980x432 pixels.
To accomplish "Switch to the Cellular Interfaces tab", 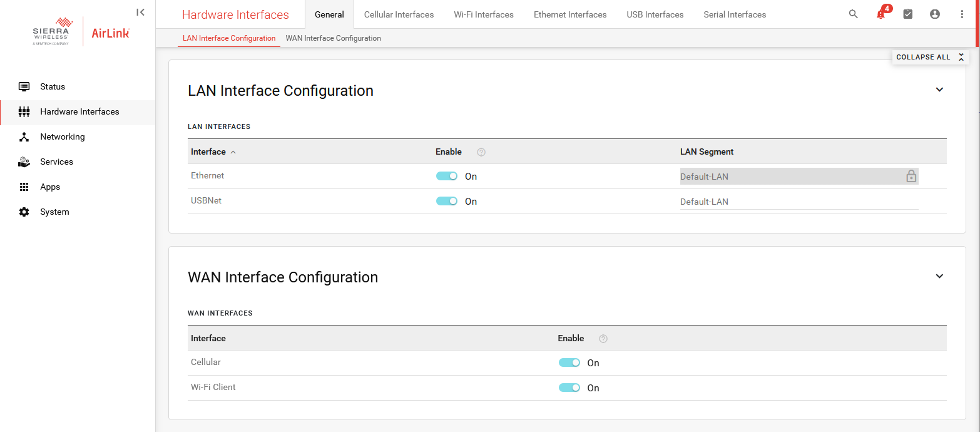I will (x=399, y=14).
